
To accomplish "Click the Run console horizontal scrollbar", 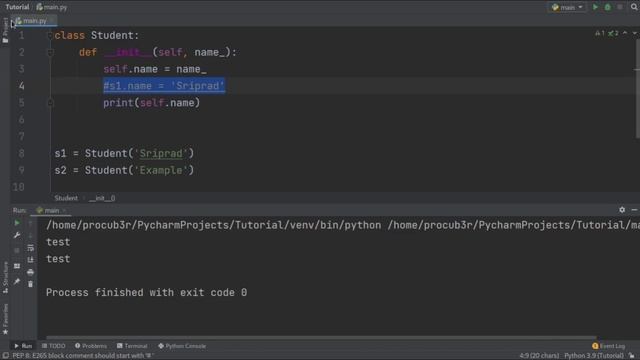I will [321, 338].
